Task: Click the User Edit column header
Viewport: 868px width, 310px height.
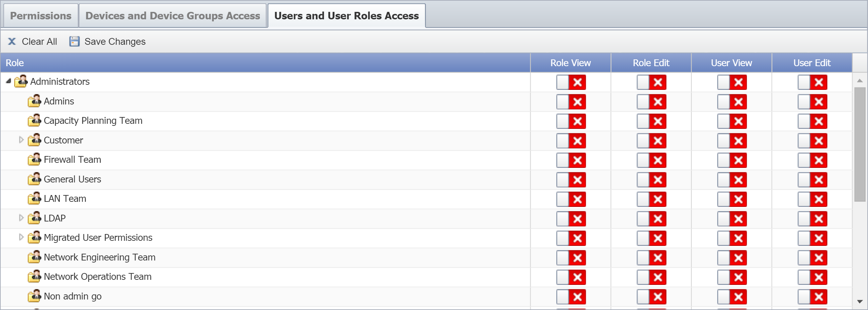Action: pyautogui.click(x=812, y=63)
